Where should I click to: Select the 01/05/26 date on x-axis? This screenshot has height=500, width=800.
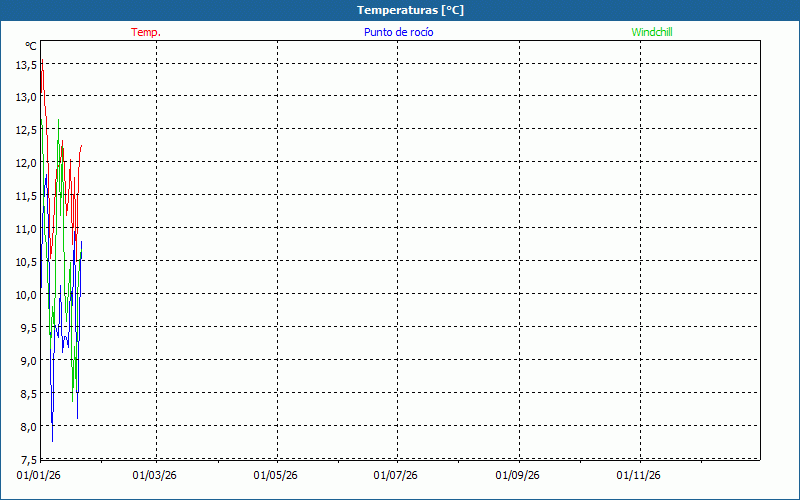click(x=276, y=476)
